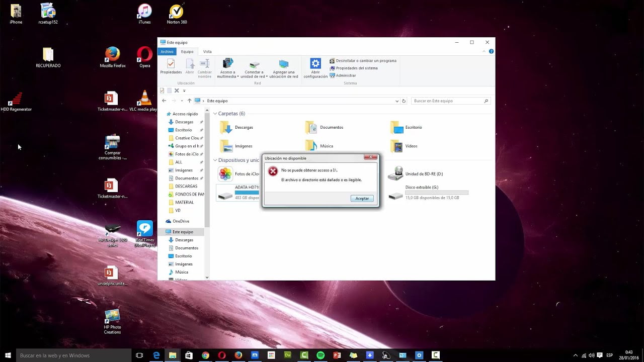Select the Música folder in Carpetas
Viewport: 644px width, 362px height.
click(319, 146)
